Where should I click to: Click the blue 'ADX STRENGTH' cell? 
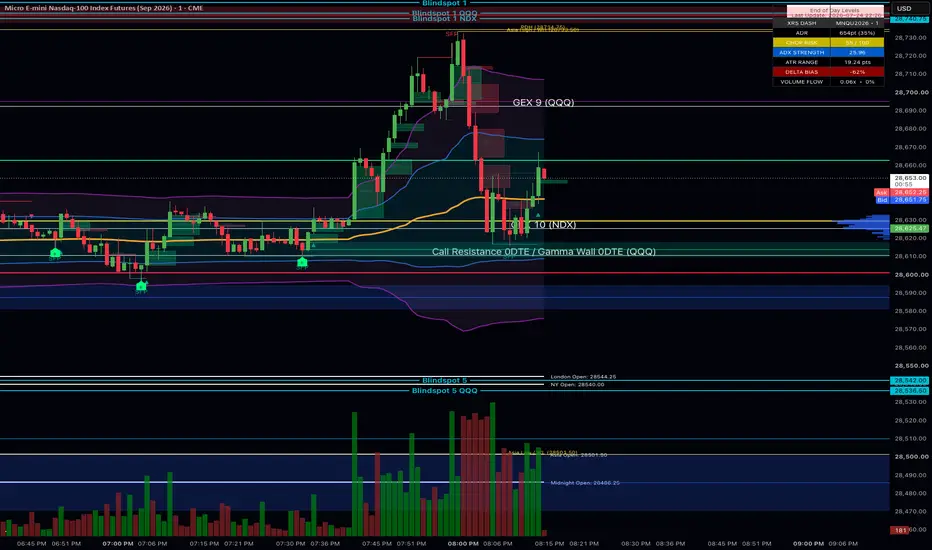pos(801,52)
